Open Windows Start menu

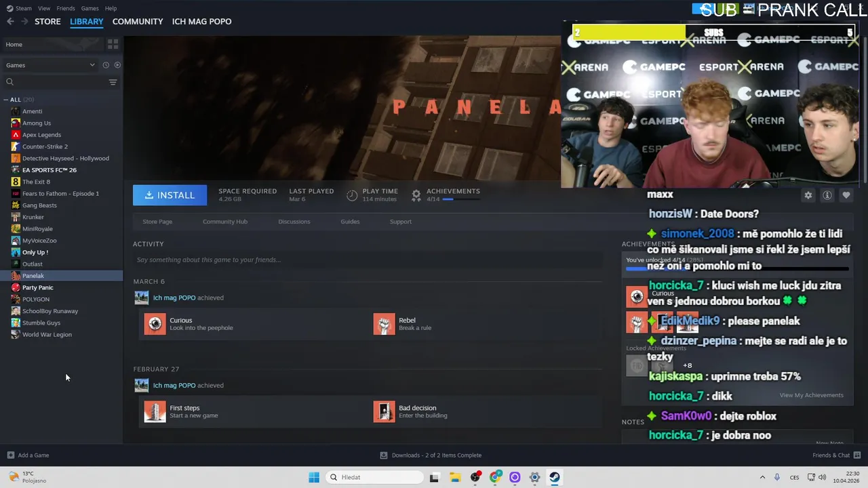point(313,477)
